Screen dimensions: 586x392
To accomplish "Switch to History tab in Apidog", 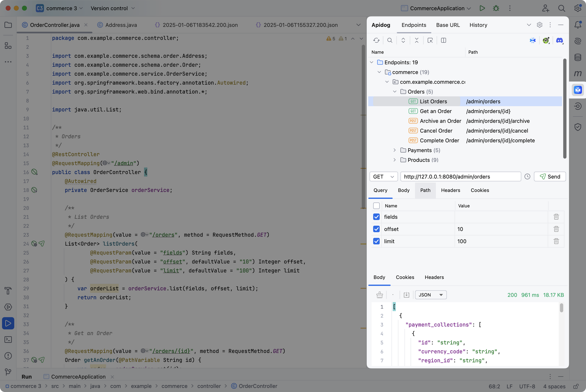I will click(x=478, y=25).
